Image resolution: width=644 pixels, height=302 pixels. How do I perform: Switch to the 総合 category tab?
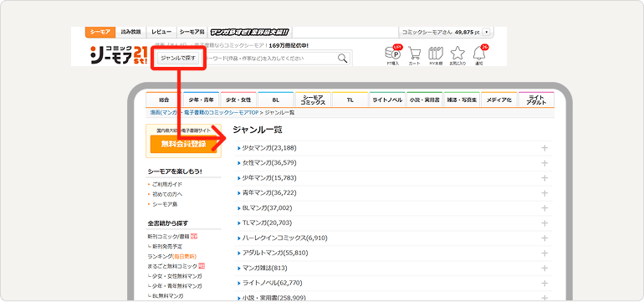click(164, 100)
